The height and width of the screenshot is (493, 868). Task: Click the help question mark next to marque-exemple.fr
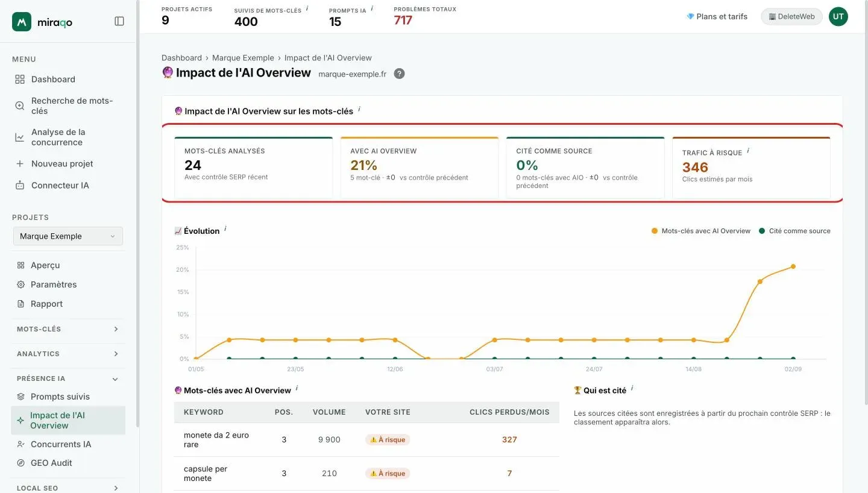tap(399, 74)
